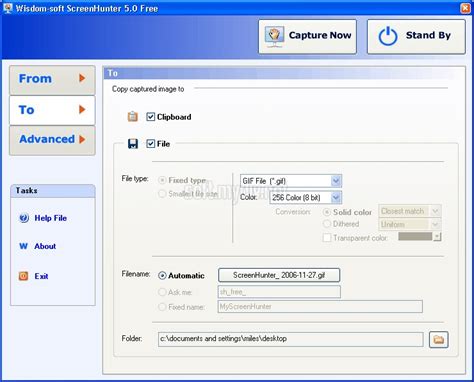
Task: Open the From tab
Action: pos(52,80)
